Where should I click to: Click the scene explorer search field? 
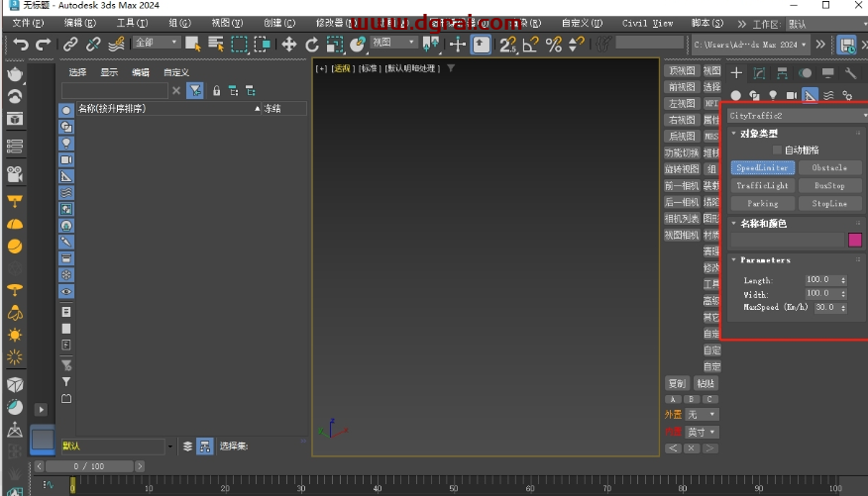coord(115,91)
